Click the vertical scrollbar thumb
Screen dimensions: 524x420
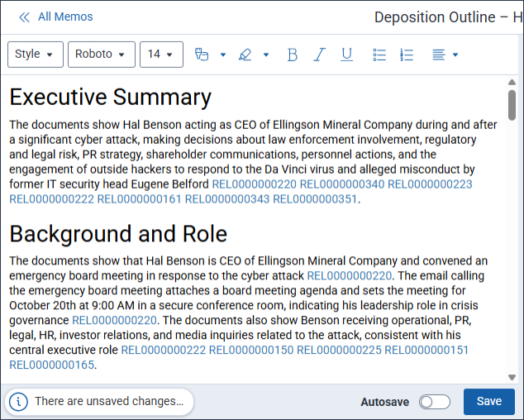512,105
